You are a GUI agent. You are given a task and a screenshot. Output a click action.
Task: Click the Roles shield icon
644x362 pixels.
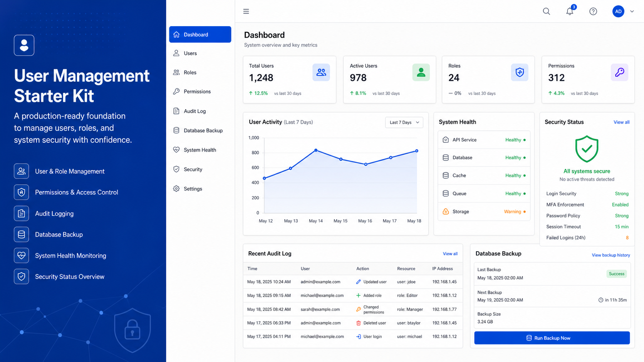[x=520, y=72]
